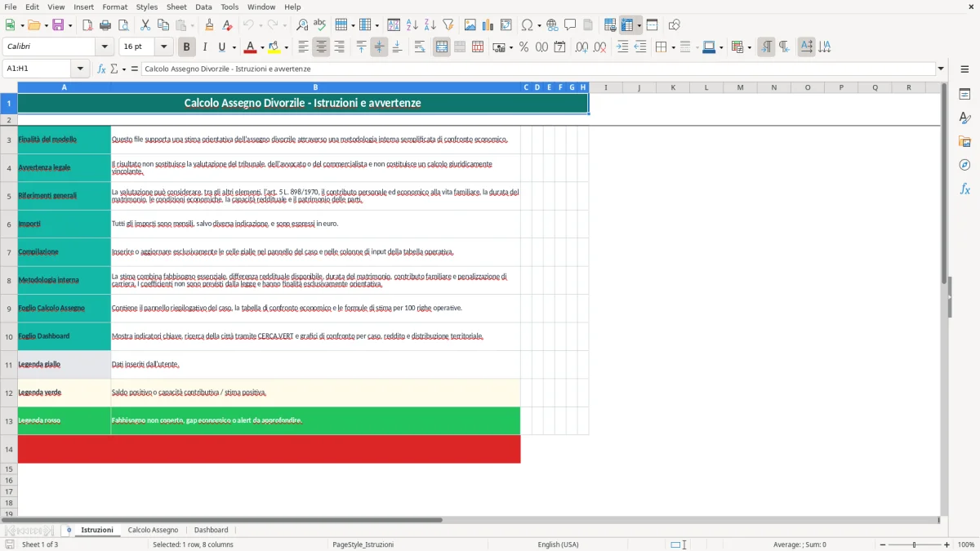
Task: Open Conditional Formatting dropdown arrow
Action: point(749,47)
